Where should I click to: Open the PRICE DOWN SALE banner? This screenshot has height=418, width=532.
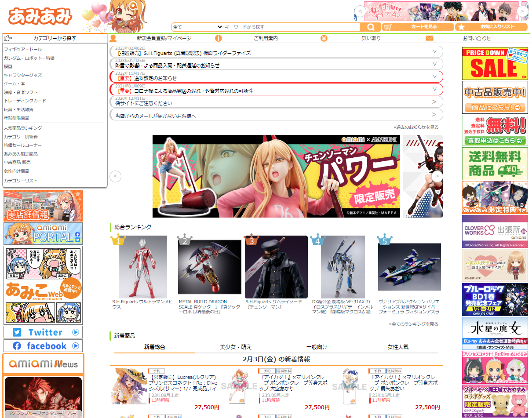point(495,64)
